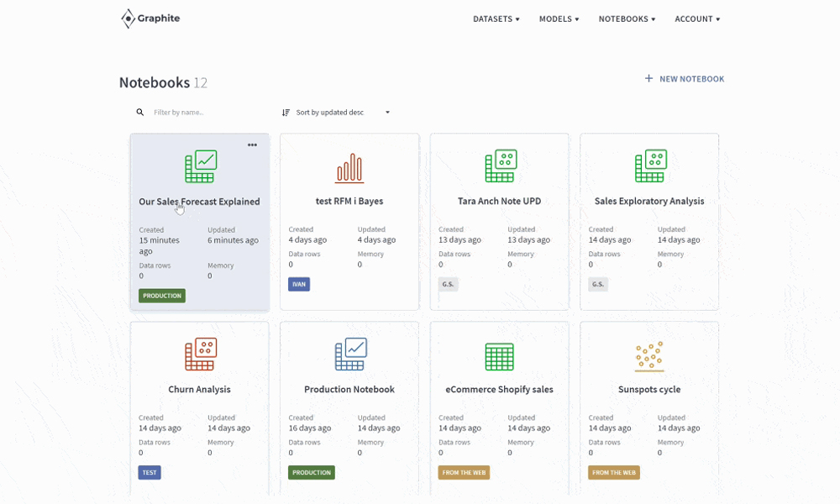Click the Sunspots cycle scatter icon
Image resolution: width=840 pixels, height=504 pixels.
coord(649,356)
